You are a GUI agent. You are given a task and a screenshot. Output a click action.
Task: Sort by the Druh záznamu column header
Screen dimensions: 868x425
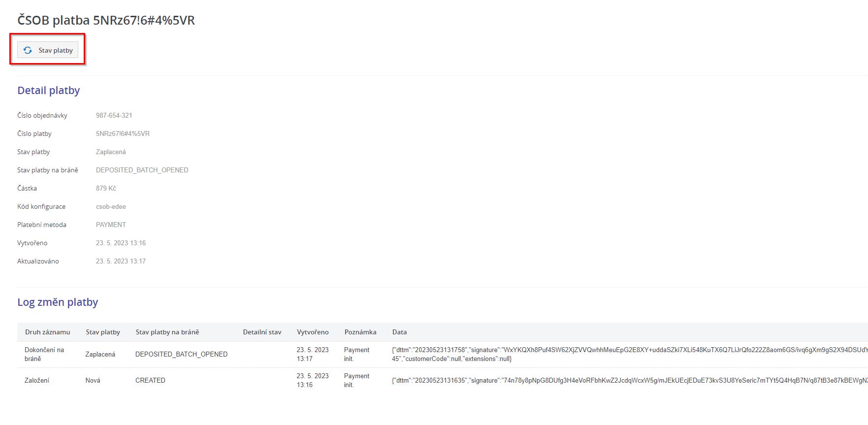[x=47, y=332]
